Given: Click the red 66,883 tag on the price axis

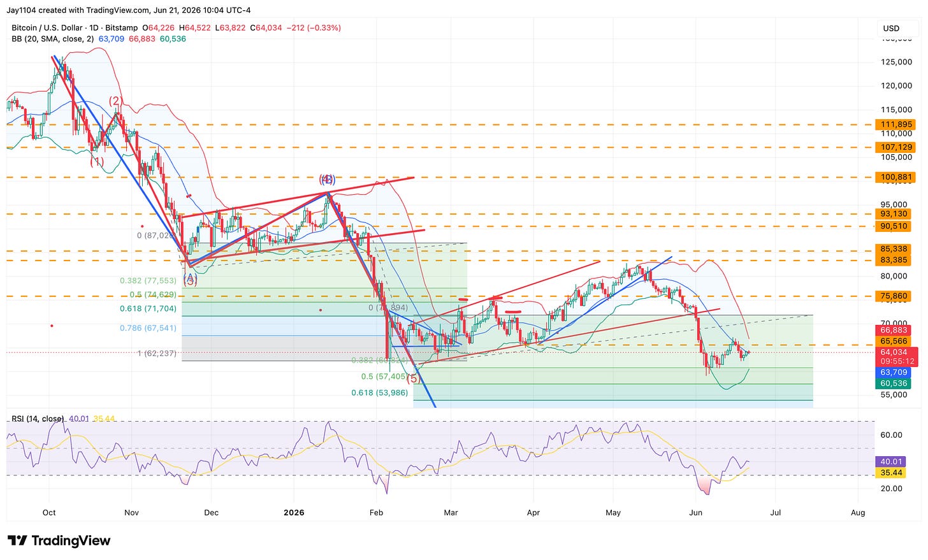Looking at the screenshot, I should pyautogui.click(x=894, y=330).
